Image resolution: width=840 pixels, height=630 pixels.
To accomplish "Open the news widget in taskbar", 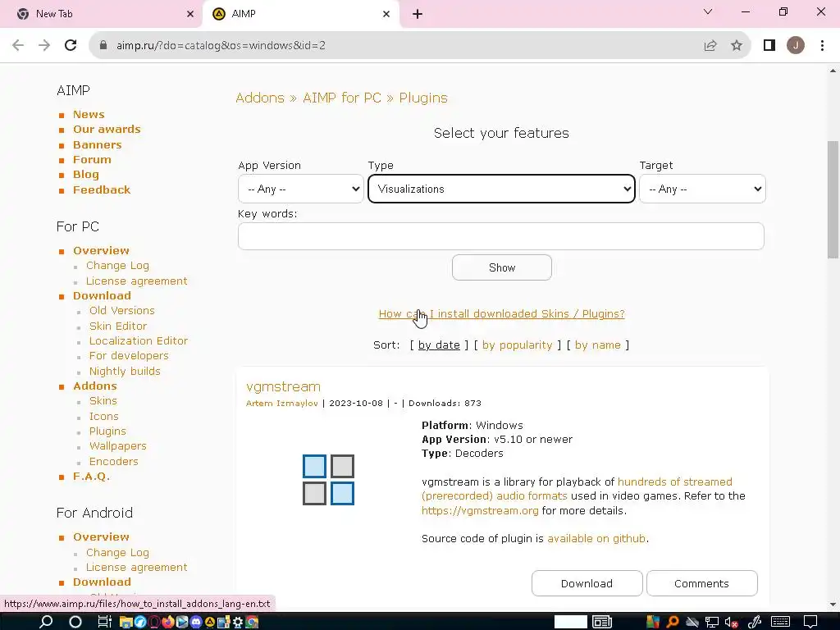I will [x=602, y=622].
